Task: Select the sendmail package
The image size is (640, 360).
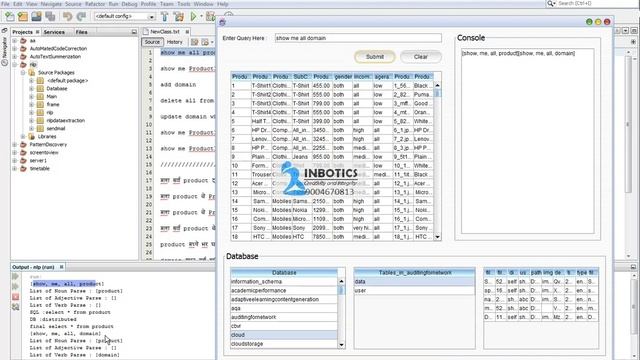Action: coord(56,129)
